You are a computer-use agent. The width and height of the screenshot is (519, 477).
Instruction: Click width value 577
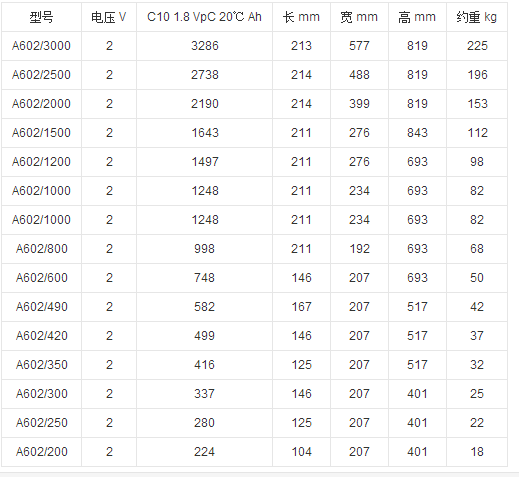(359, 46)
